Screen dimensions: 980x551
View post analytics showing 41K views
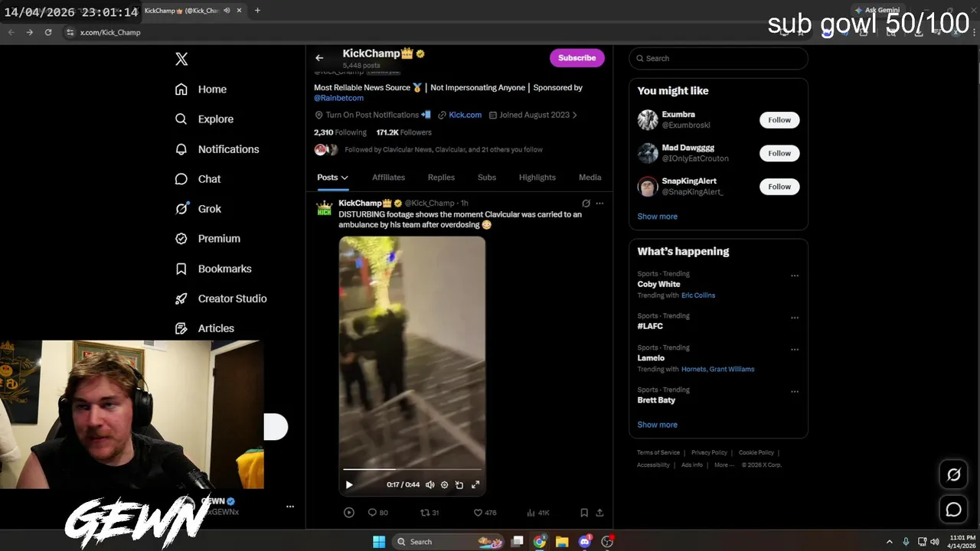[x=538, y=513]
